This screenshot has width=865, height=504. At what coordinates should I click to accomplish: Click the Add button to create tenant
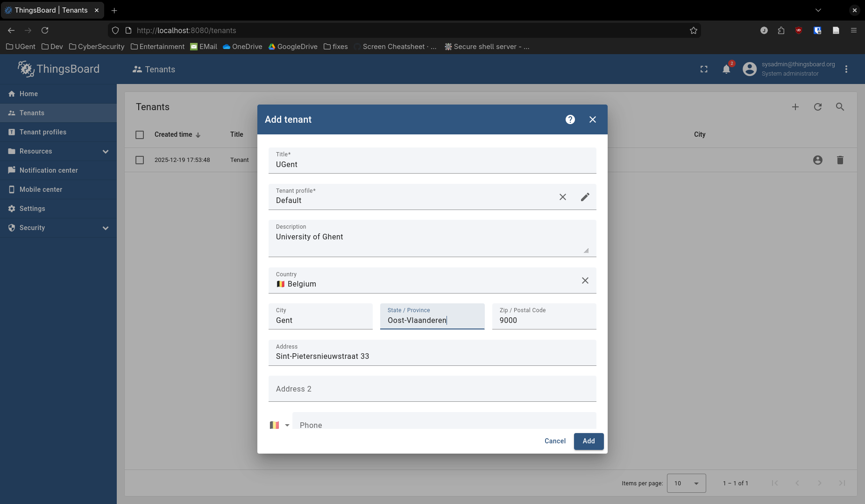coord(588,441)
